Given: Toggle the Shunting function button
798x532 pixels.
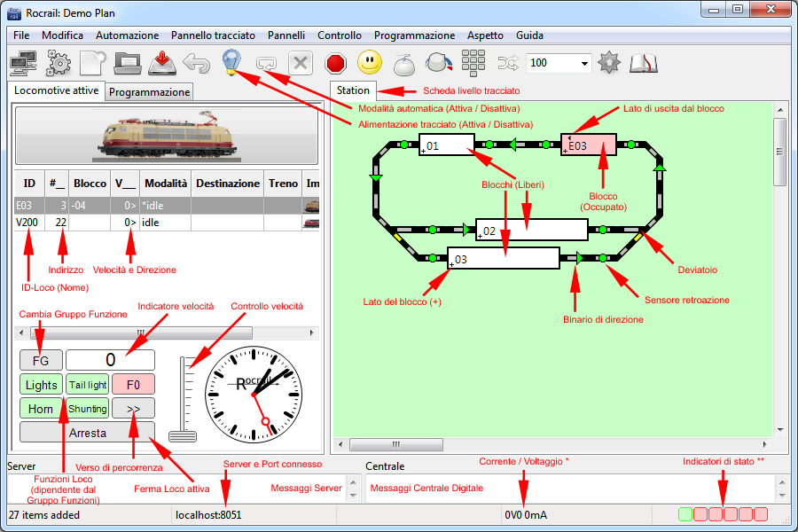Looking at the screenshot, I should [x=87, y=409].
